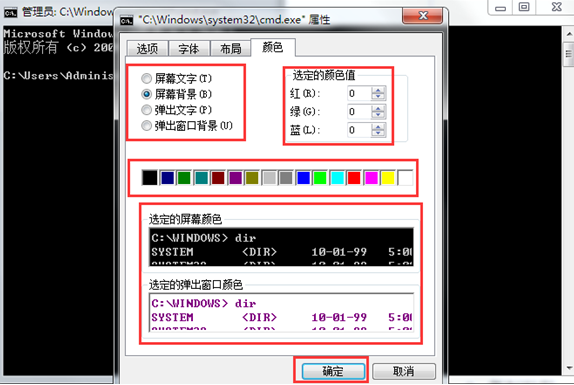Close the cmd.exe 属性 dialog
Image resolution: width=574 pixels, height=385 pixels.
422,15
